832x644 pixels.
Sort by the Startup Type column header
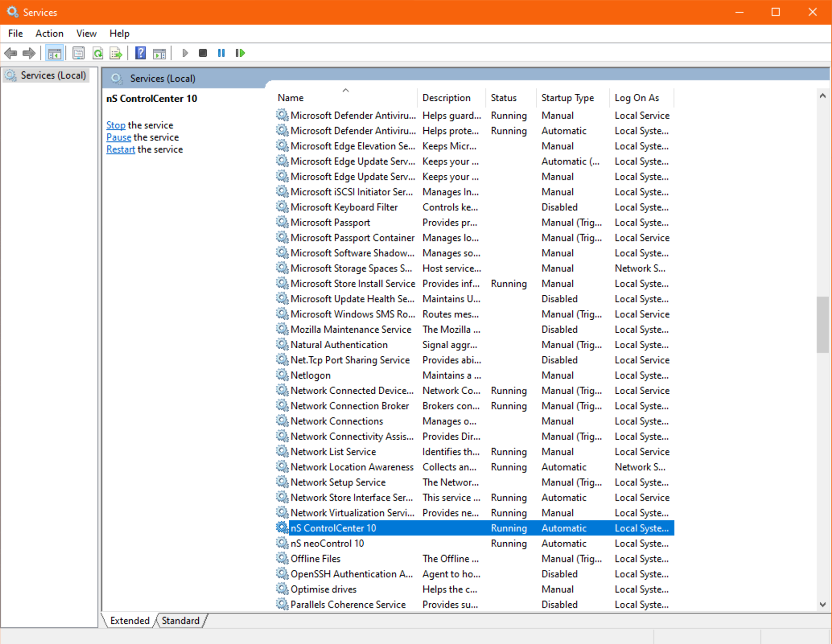point(572,97)
